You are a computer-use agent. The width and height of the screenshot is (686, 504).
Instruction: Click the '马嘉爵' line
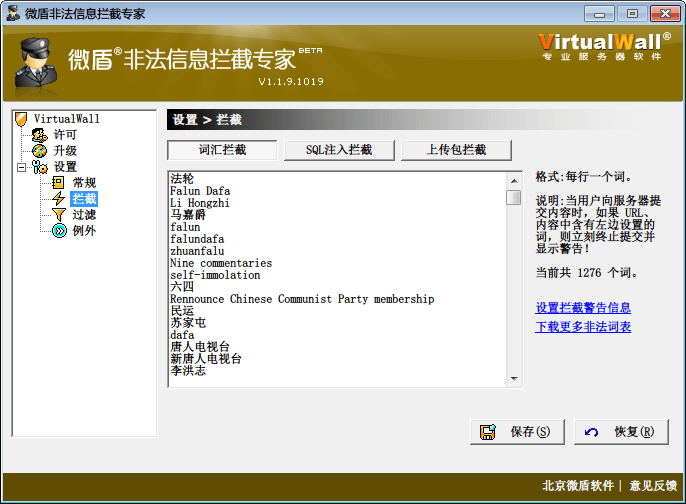(188, 215)
